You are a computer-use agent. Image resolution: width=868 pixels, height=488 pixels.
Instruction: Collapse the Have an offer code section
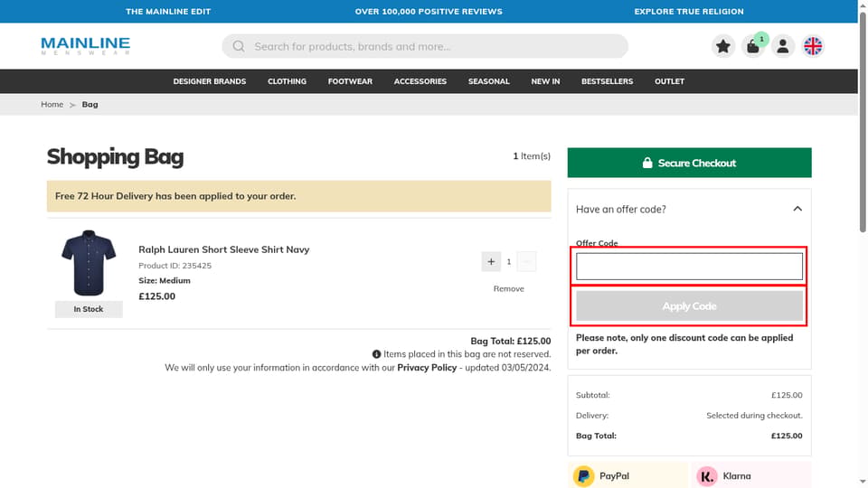(797, 209)
